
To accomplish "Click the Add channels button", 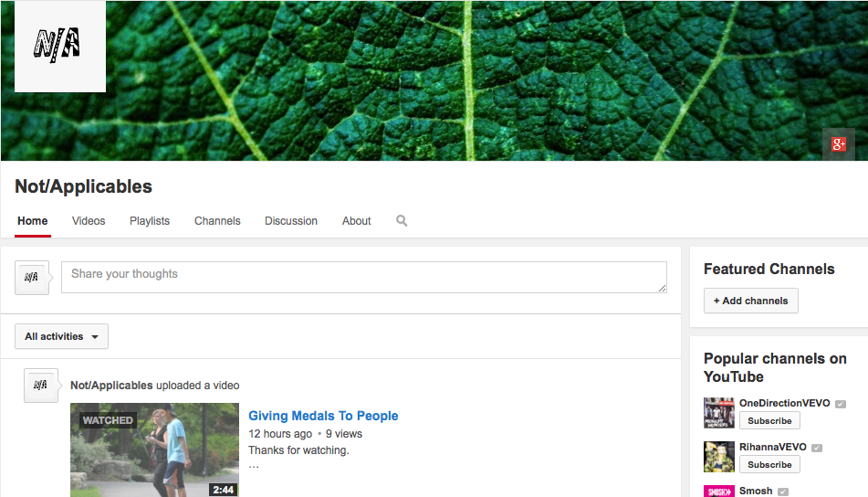I will [x=750, y=301].
